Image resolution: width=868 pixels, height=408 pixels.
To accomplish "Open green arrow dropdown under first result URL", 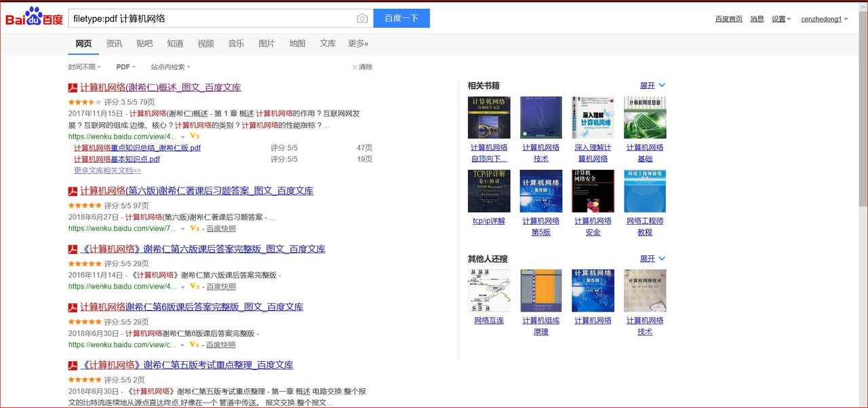I will pyautogui.click(x=182, y=136).
